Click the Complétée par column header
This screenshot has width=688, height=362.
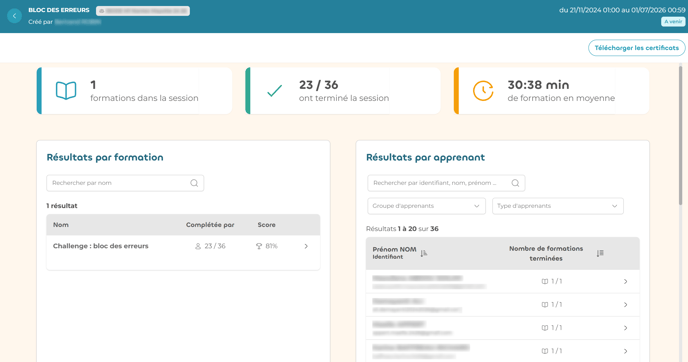point(210,225)
